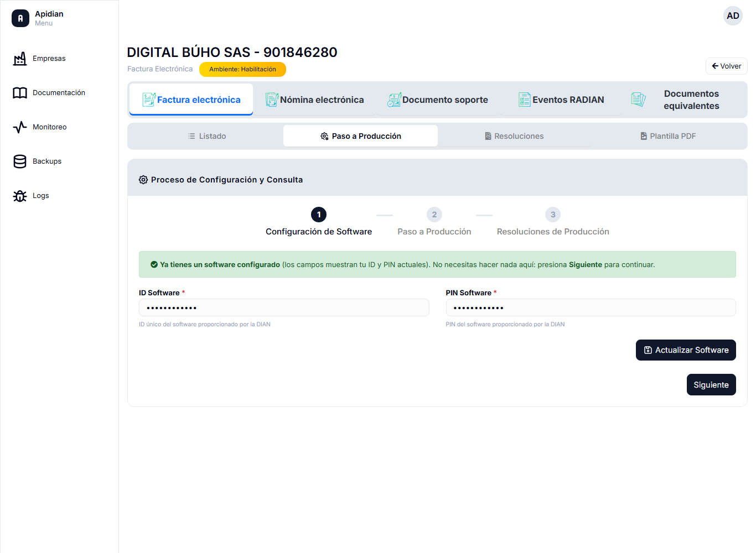Switch to Nómina electrónica tab
The height and width of the screenshot is (553, 756).
coord(314,100)
